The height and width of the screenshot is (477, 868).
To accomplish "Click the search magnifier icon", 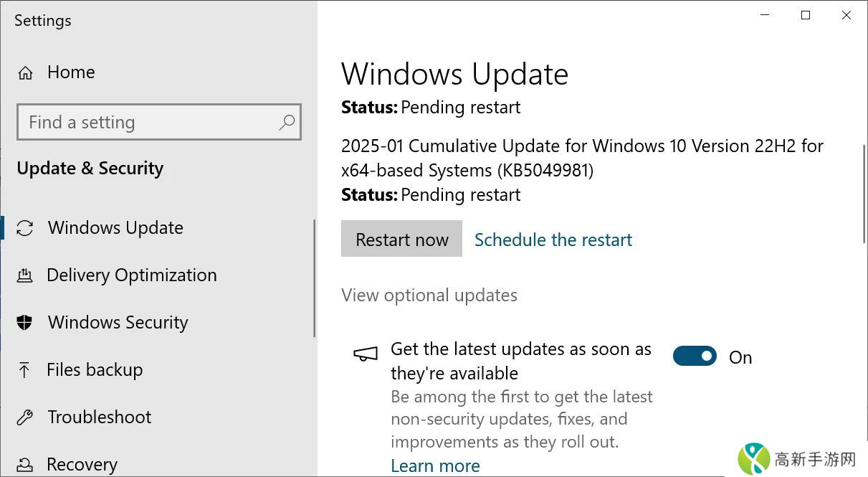I will pyautogui.click(x=287, y=122).
